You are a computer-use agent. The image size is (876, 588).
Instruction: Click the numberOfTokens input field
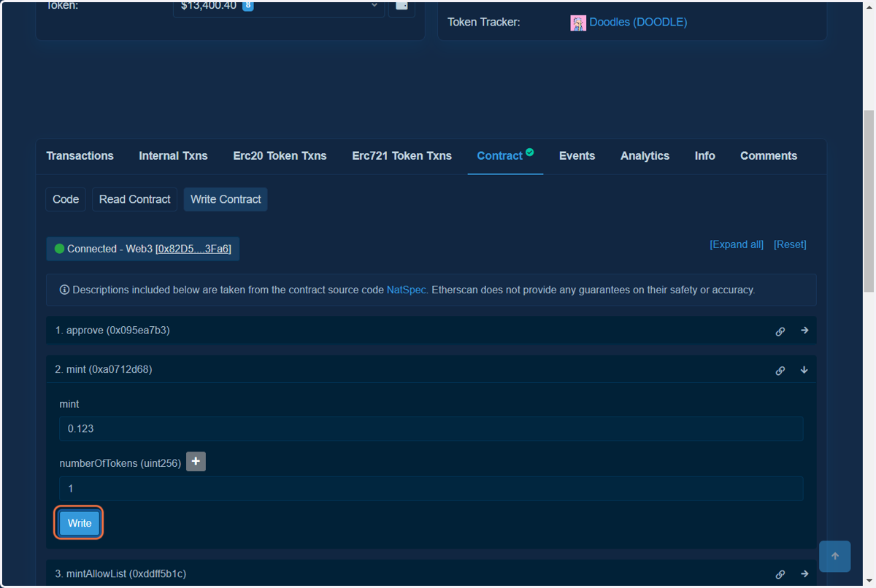431,489
